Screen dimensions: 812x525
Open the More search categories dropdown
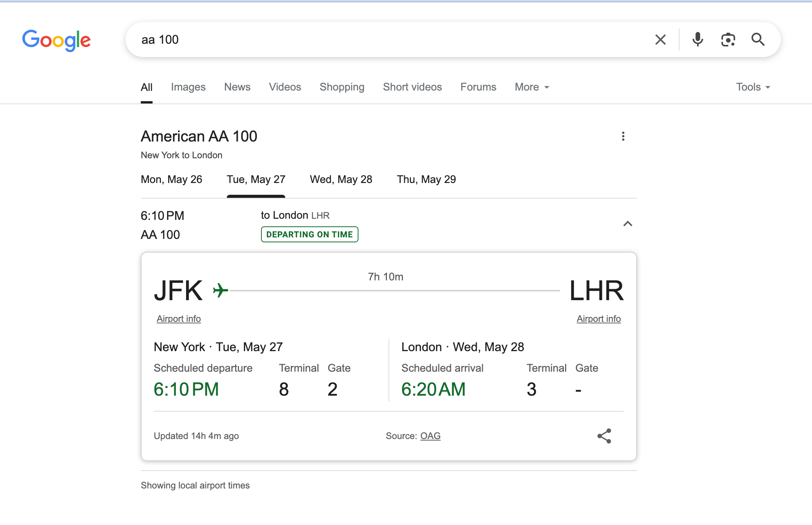531,87
